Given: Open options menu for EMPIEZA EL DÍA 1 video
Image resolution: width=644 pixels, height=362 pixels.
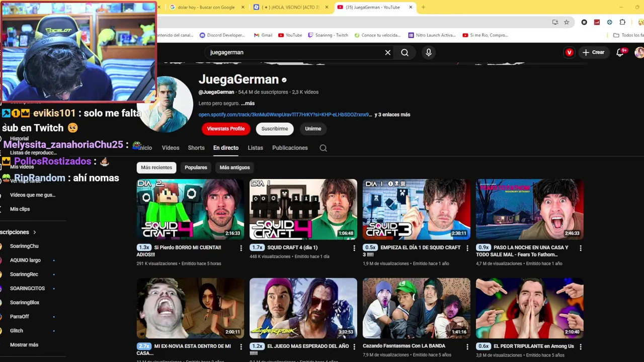Looking at the screenshot, I should 467,248.
